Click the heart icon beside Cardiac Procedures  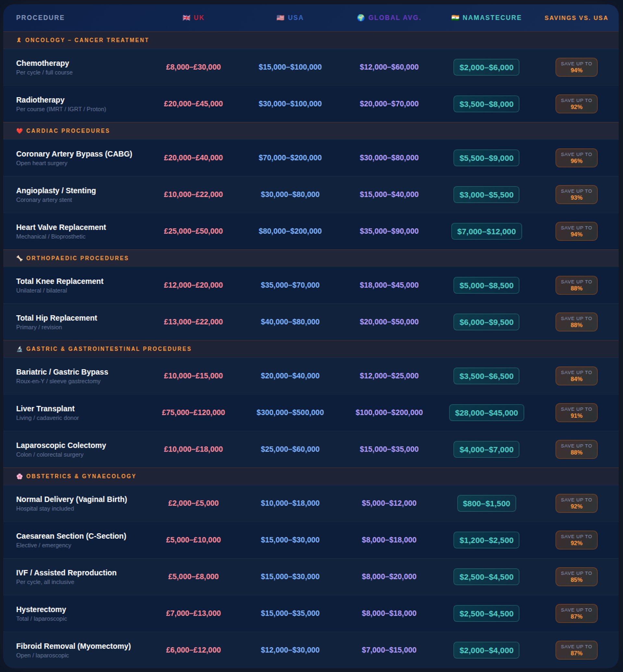pos(19,131)
